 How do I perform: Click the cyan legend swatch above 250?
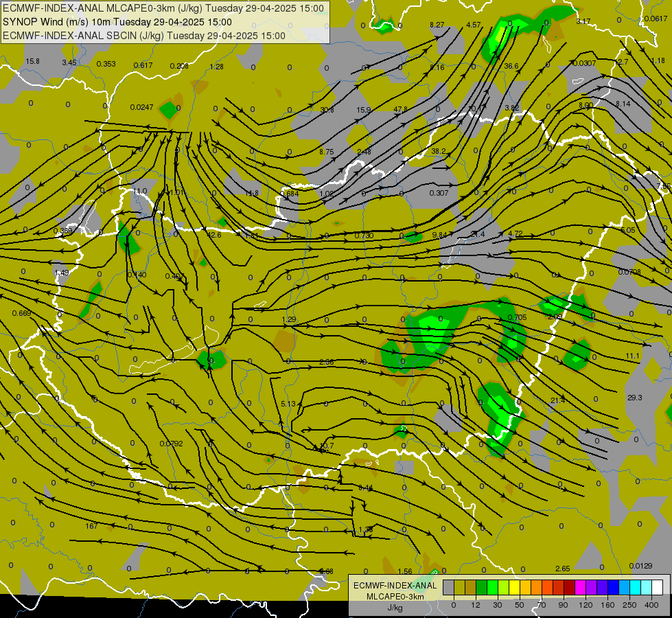coord(636,587)
